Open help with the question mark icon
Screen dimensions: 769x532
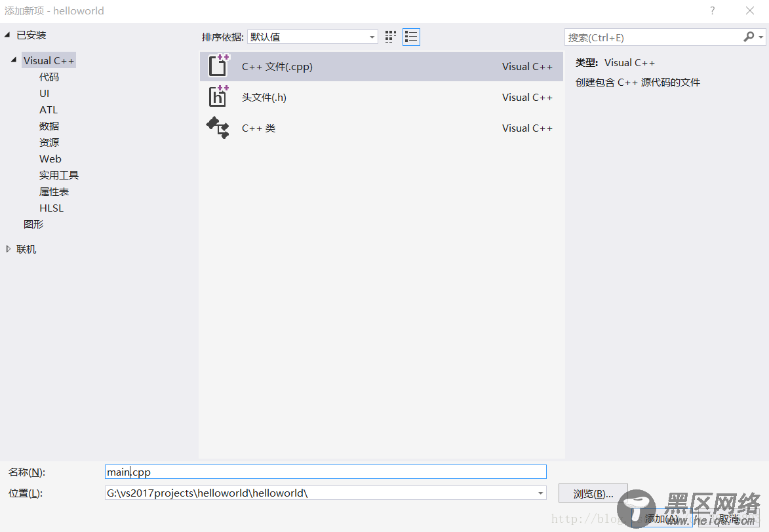click(x=712, y=10)
